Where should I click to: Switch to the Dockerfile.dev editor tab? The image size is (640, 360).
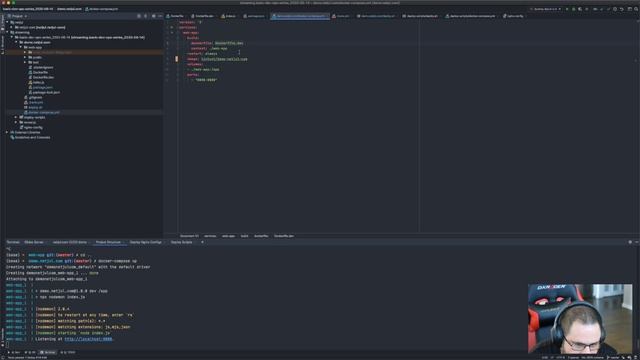[x=203, y=16]
